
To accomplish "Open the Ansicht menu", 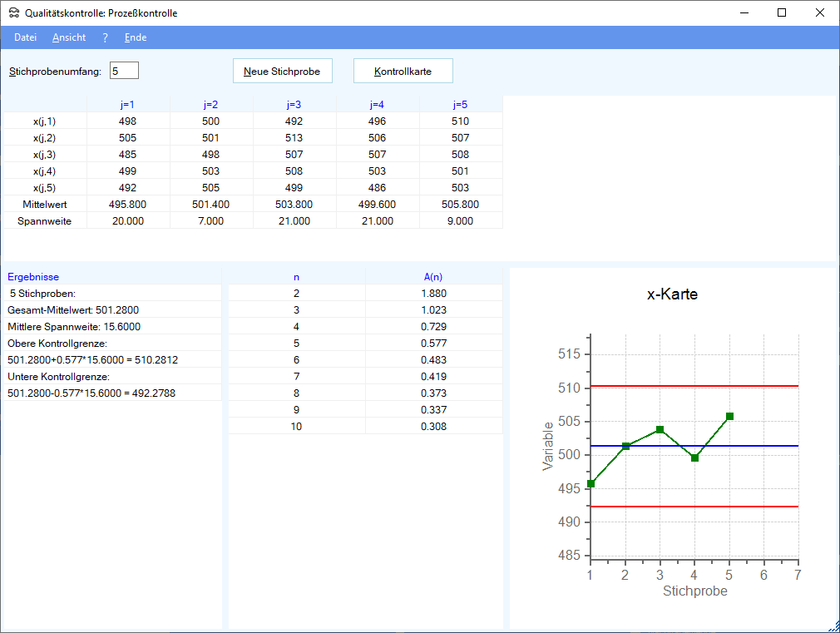I will [x=69, y=37].
